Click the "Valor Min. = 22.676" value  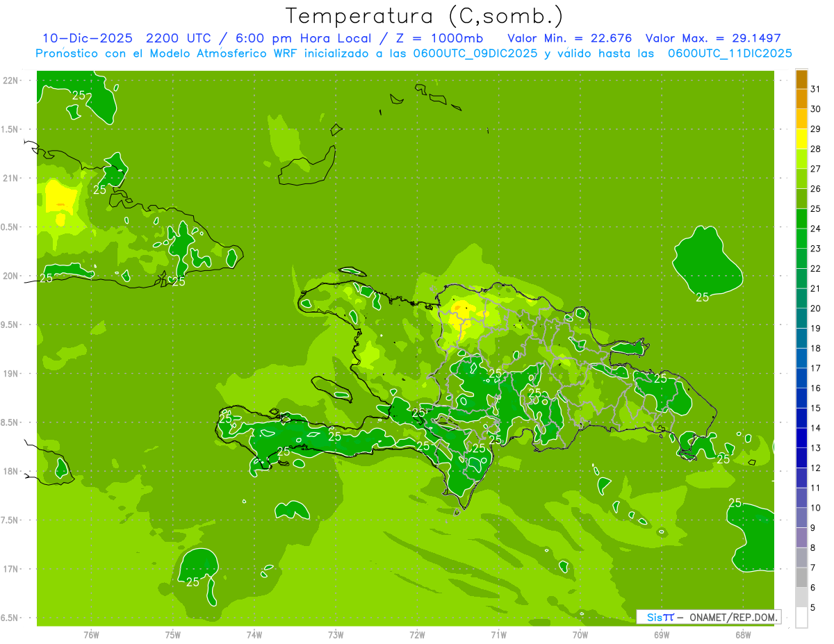(570, 38)
